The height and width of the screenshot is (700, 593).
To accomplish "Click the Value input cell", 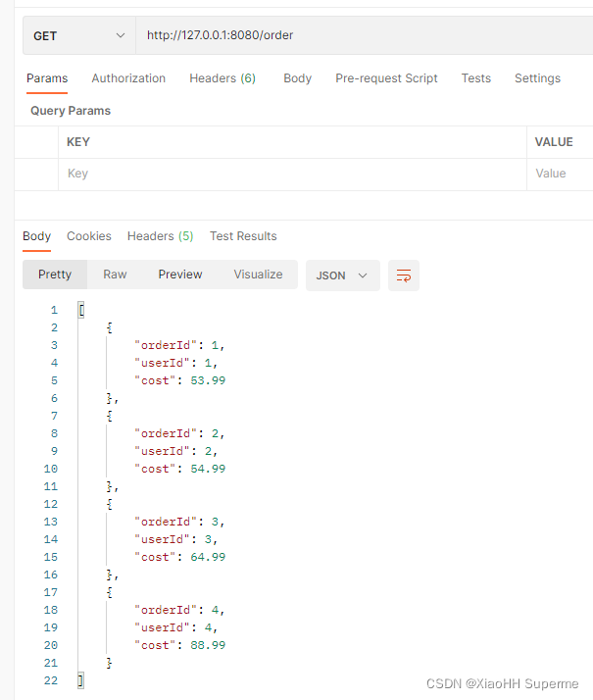I will (561, 174).
